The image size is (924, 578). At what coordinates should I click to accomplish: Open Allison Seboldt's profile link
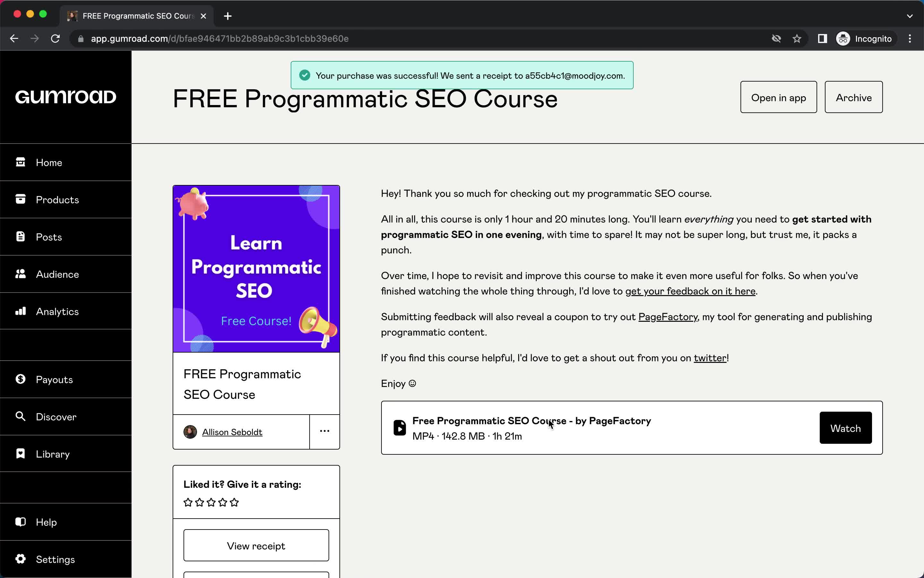tap(232, 432)
